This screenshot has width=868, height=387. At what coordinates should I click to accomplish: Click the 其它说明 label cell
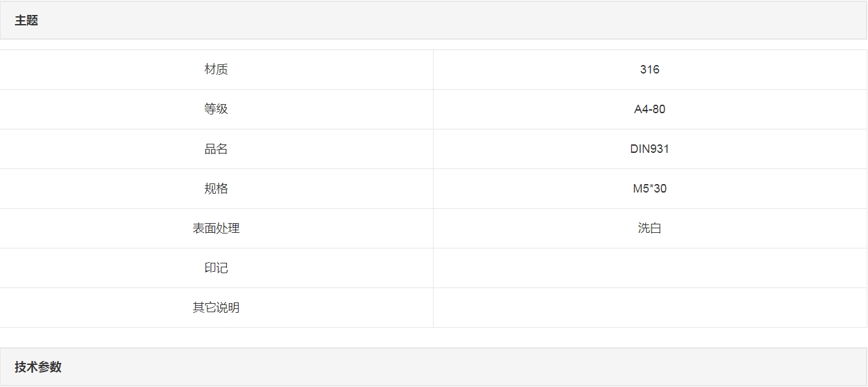click(216, 308)
